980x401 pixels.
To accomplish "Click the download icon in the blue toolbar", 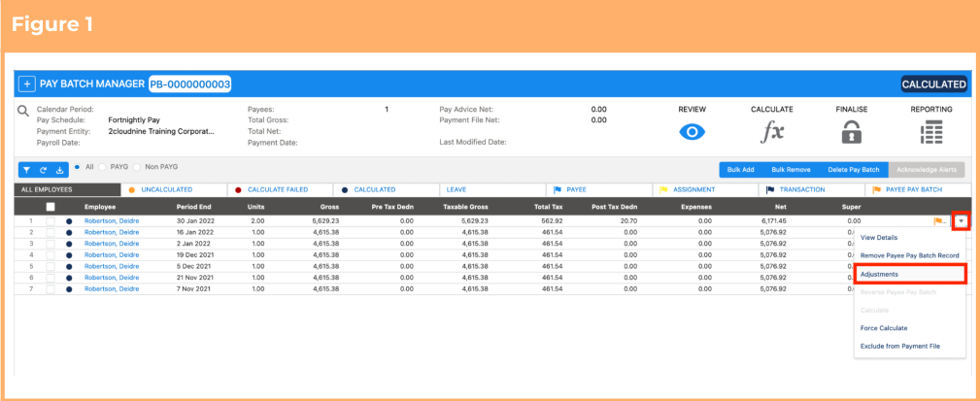I will 60,169.
